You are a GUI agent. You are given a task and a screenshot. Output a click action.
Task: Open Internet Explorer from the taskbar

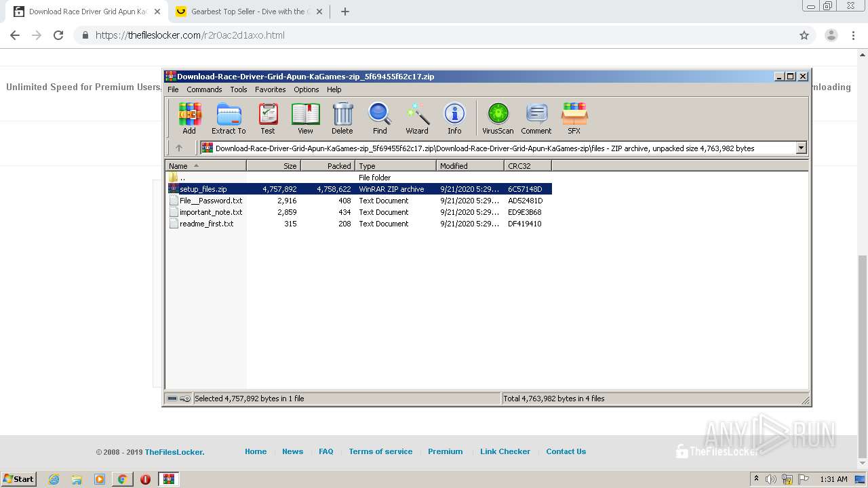click(x=54, y=479)
